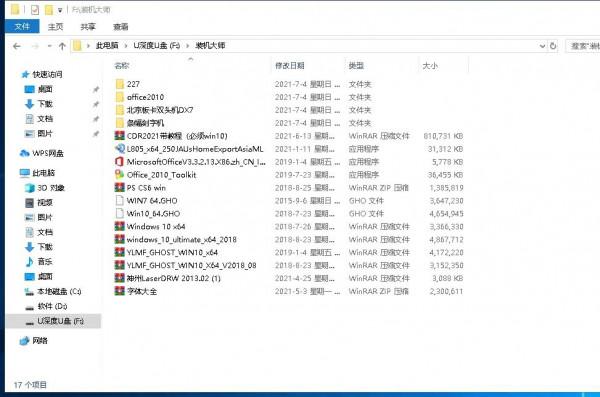Image resolution: width=600 pixels, height=397 pixels.
Task: Sort by the 修改日期 column header
Action: point(290,65)
